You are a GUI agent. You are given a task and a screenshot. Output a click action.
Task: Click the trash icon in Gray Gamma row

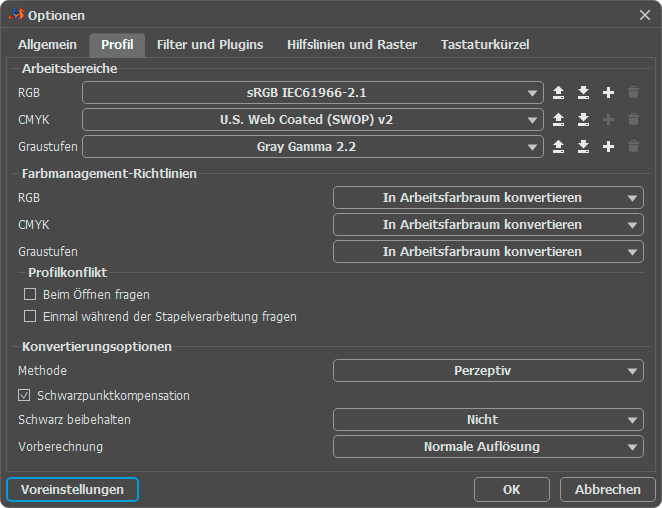coord(633,147)
